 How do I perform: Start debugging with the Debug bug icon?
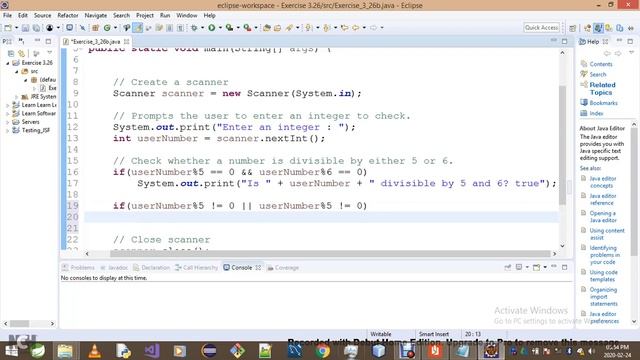pyautogui.click(x=194, y=28)
